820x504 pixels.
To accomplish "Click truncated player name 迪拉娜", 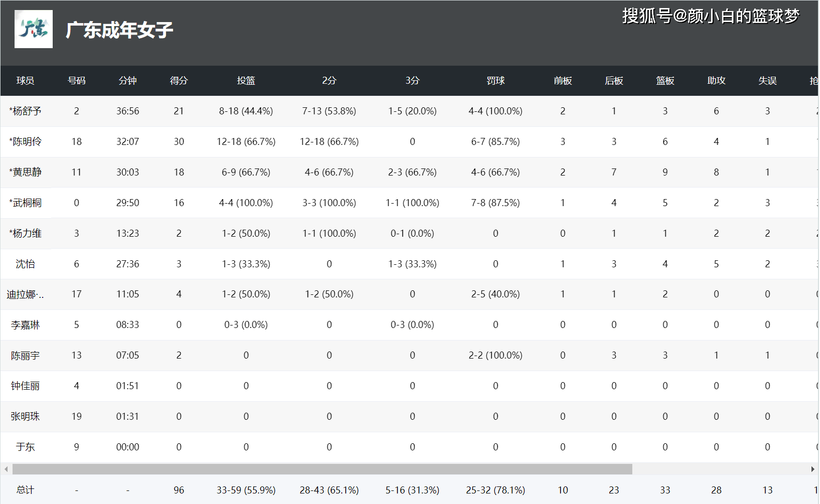I will click(25, 295).
